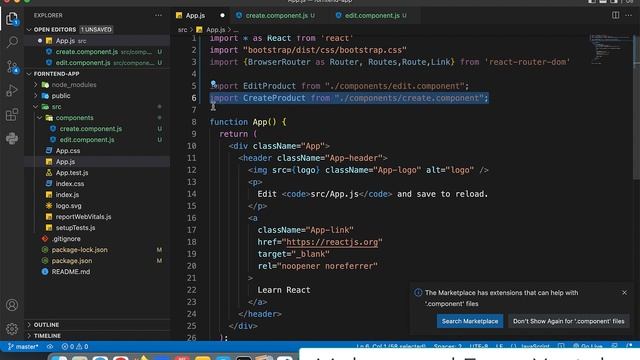Open the Accounts menu icon
This screenshot has width=640, height=360.
click(12, 305)
